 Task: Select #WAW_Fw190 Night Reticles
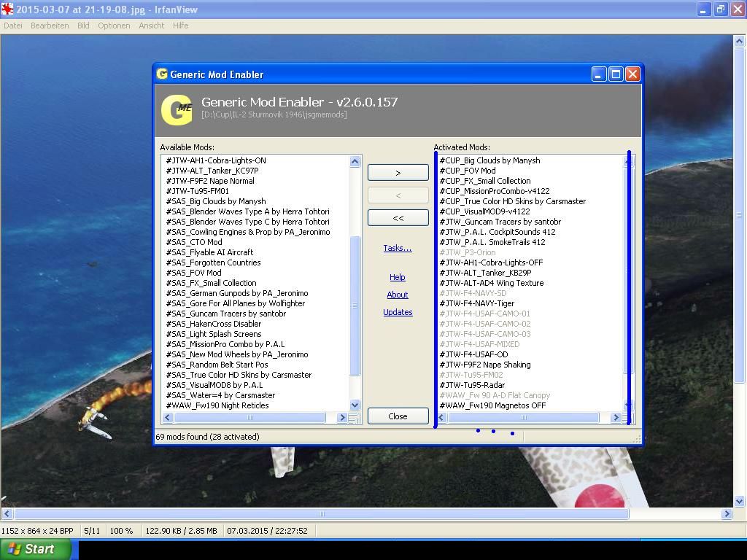[x=217, y=405]
